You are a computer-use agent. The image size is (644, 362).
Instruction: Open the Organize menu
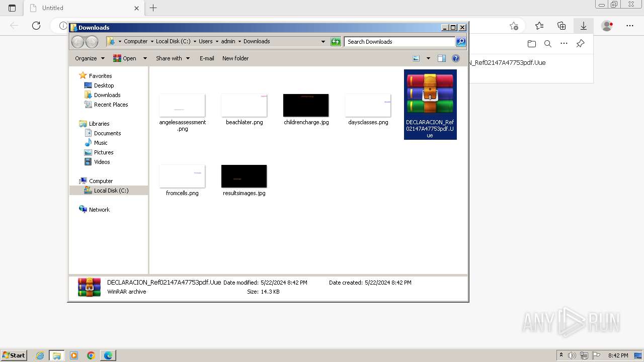point(90,58)
